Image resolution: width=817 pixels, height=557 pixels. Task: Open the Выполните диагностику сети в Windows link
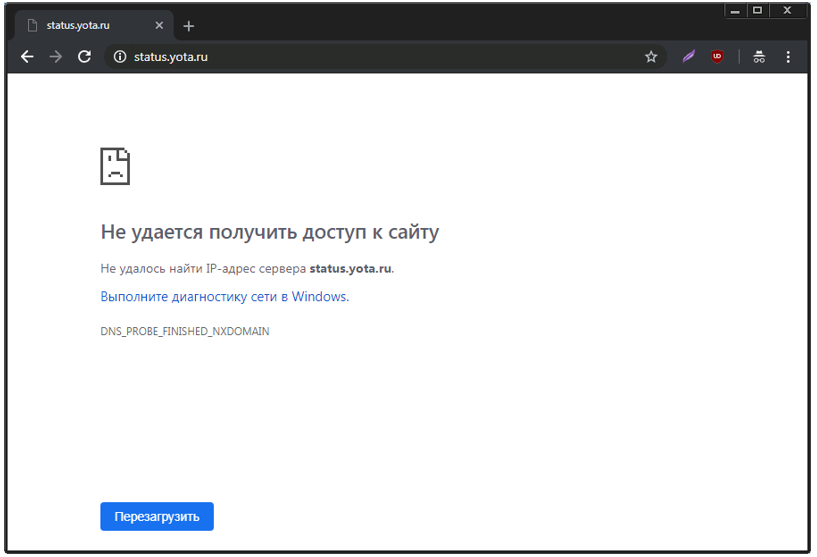[x=224, y=297]
